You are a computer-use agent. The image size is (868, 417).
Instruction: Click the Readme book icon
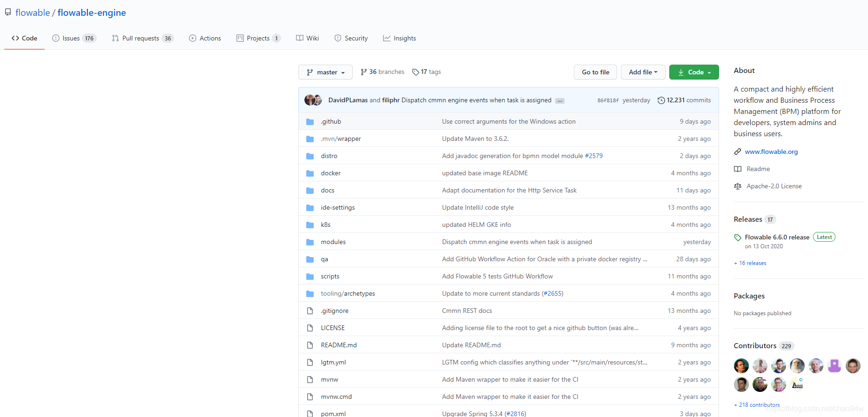tap(738, 169)
